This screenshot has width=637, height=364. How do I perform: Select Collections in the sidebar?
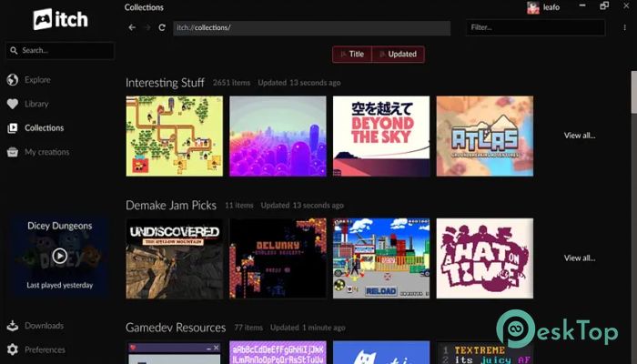[x=44, y=128]
